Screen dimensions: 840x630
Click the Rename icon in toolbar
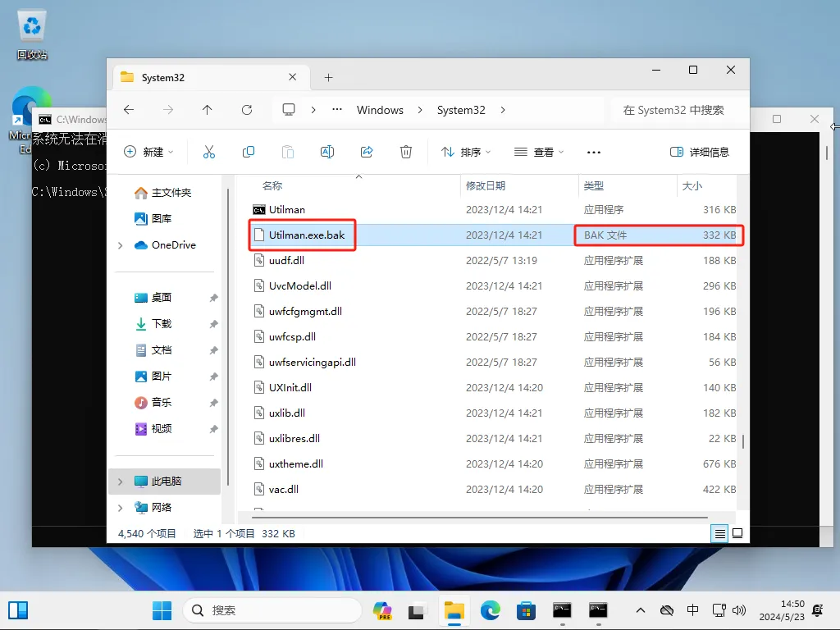pos(326,152)
